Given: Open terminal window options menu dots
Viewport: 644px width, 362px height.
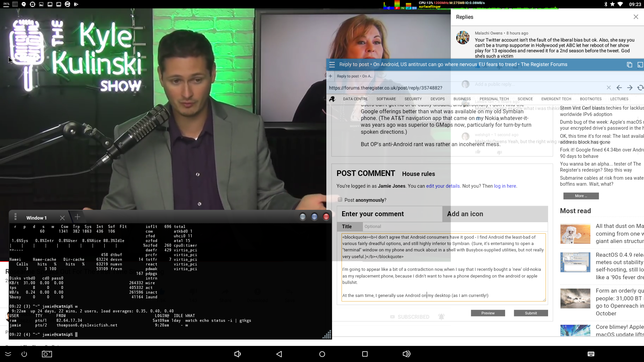Looking at the screenshot, I should 15,217.
